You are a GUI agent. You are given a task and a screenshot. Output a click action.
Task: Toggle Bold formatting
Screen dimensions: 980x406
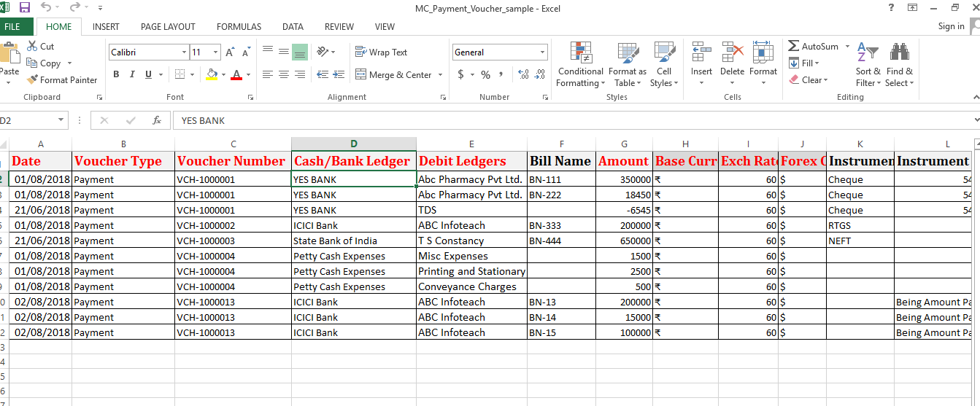pos(116,74)
